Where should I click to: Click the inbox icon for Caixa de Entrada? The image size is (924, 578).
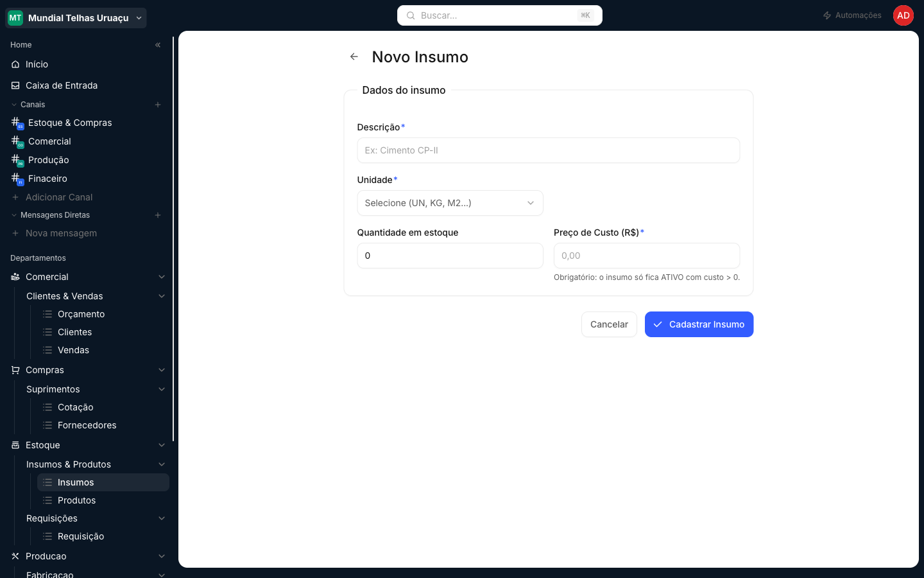click(15, 85)
